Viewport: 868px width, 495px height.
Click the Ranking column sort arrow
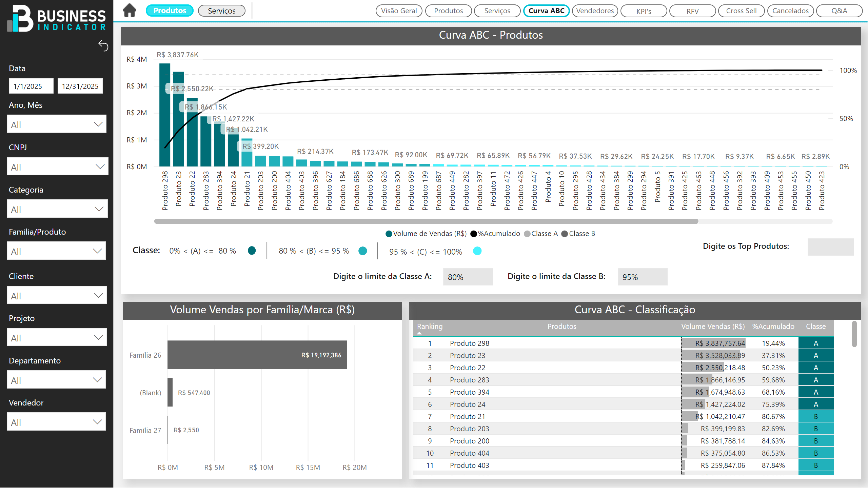(419, 334)
